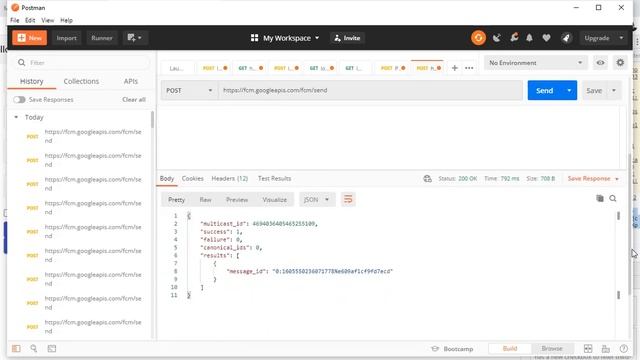Switch to the APIs tab
The height and width of the screenshot is (360, 640).
click(x=131, y=81)
